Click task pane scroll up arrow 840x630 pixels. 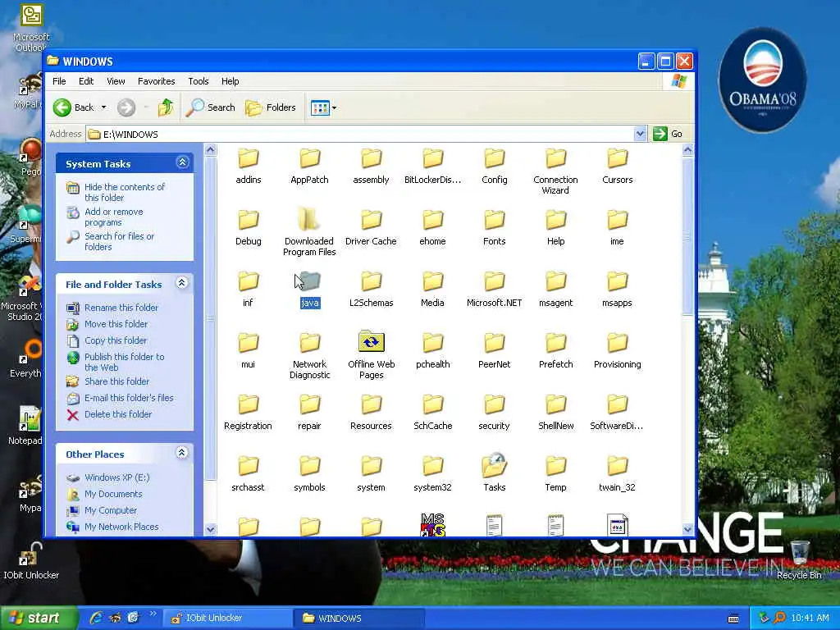point(211,150)
